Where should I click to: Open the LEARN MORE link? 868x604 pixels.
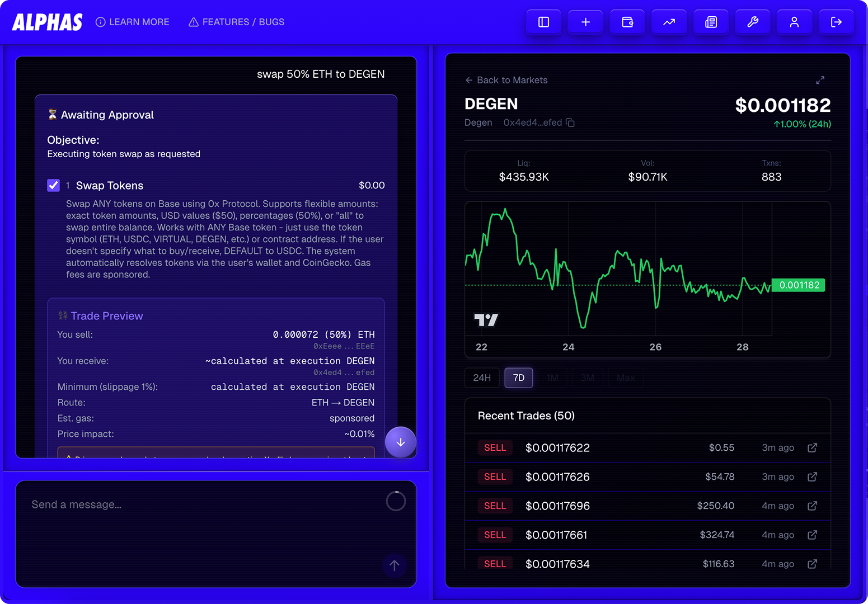pyautogui.click(x=133, y=22)
